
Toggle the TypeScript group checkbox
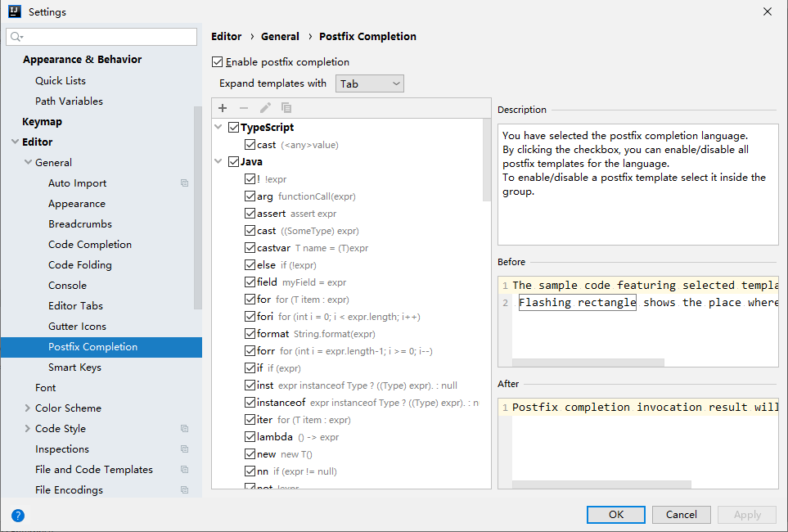click(x=233, y=127)
